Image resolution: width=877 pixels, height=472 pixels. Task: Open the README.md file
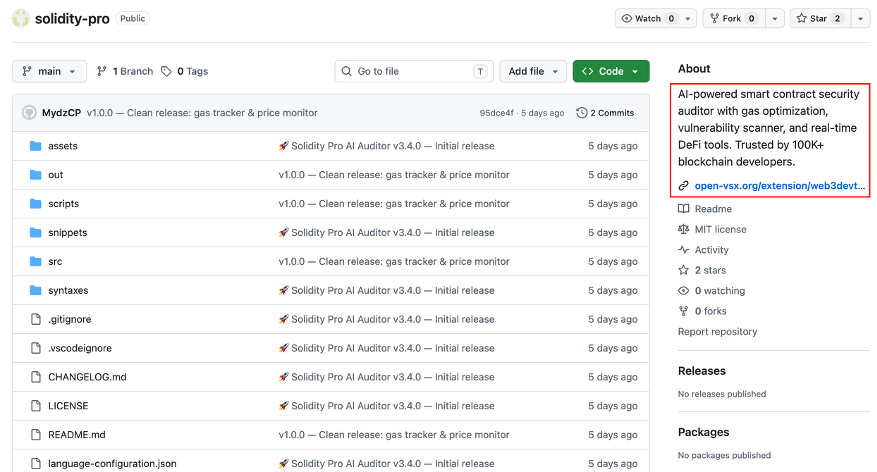pos(77,435)
